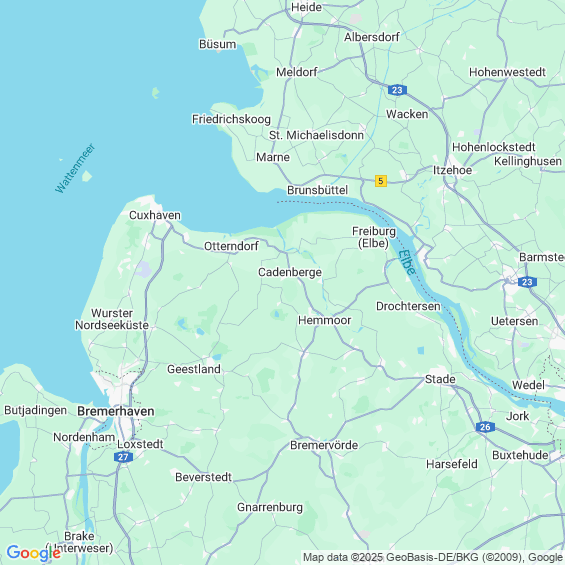Image resolution: width=565 pixels, height=565 pixels.
Task: Select the Hemmoor label on the map
Action: tap(325, 320)
